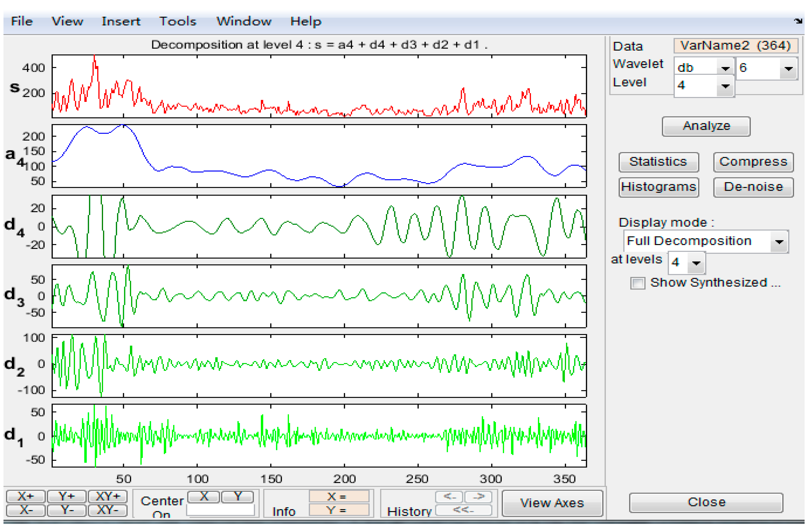Open the Full Decomposition display mode dropdown
The height and width of the screenshot is (532, 809).
click(x=779, y=242)
